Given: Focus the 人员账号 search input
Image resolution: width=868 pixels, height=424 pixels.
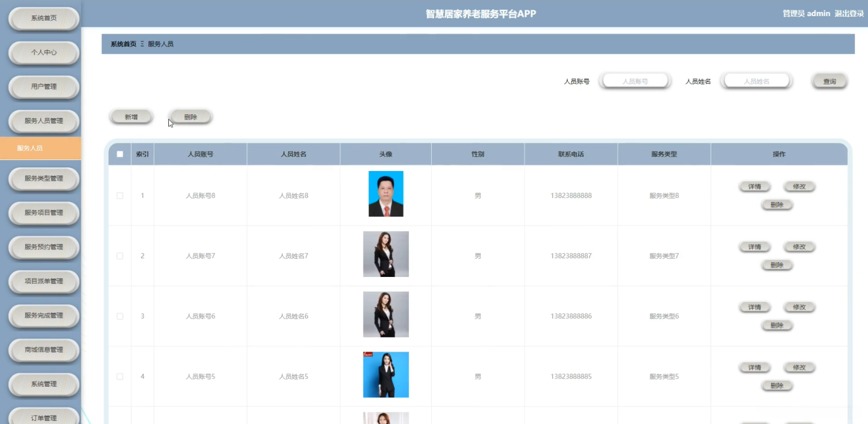Looking at the screenshot, I should 635,81.
